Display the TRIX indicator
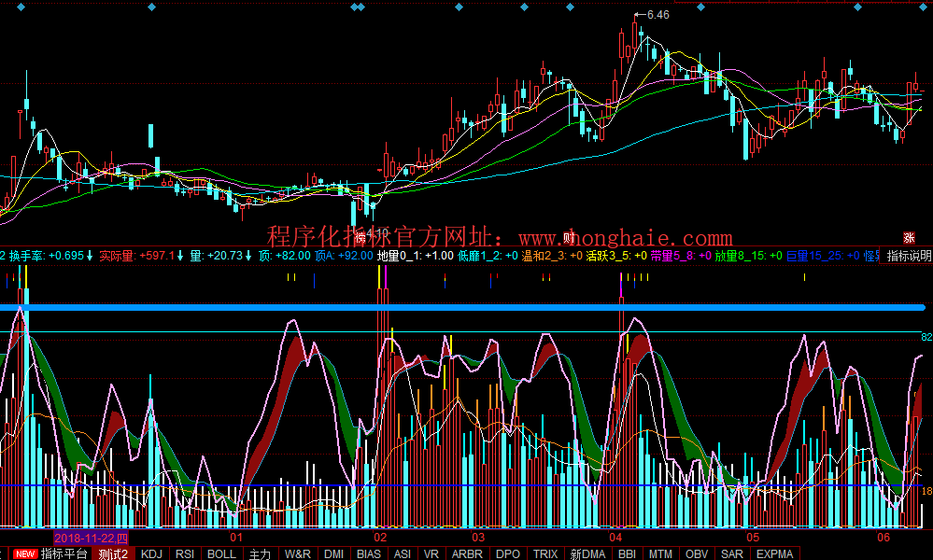The height and width of the screenshot is (560, 933). point(545,553)
